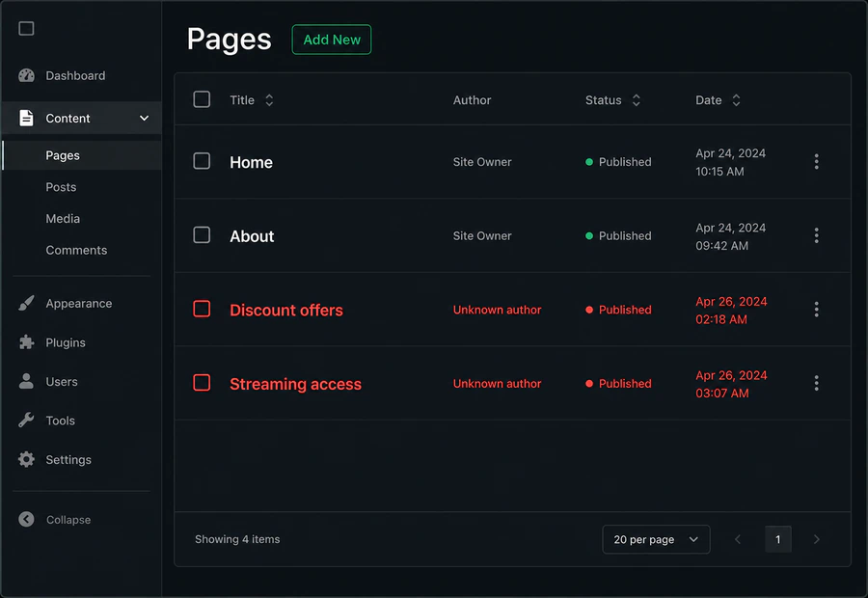Screen dimensions: 868x598
Task: Click the Showing 4 items text
Action: tap(237, 539)
